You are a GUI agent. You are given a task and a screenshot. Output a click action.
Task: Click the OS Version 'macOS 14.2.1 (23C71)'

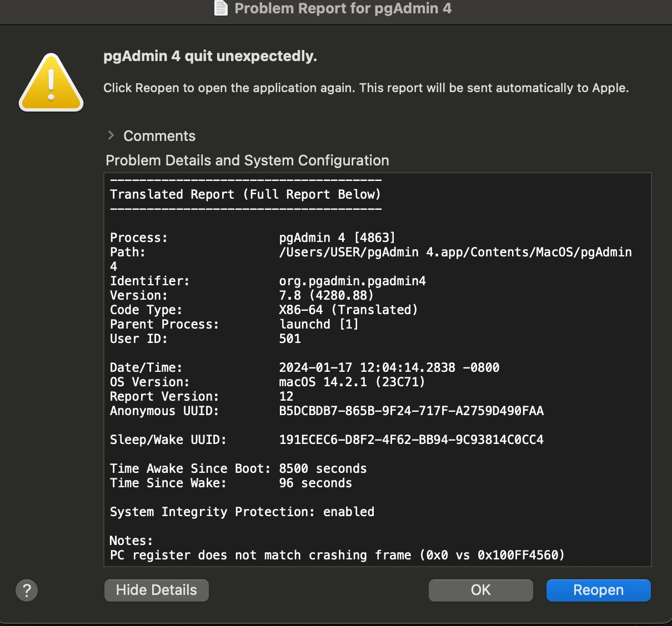pyautogui.click(x=352, y=382)
